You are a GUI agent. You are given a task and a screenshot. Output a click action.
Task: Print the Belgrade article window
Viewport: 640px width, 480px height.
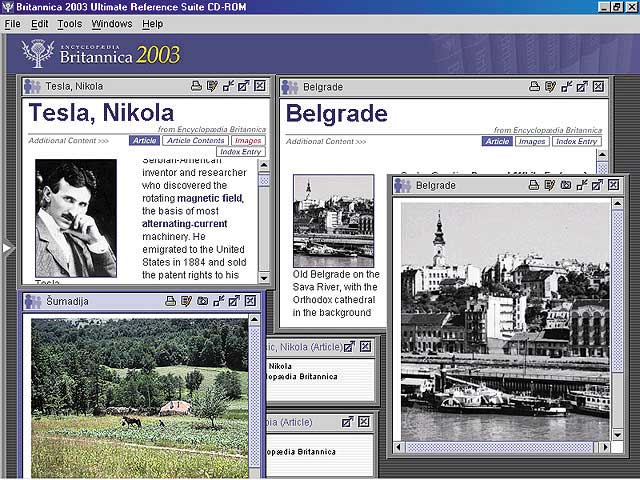coord(534,87)
